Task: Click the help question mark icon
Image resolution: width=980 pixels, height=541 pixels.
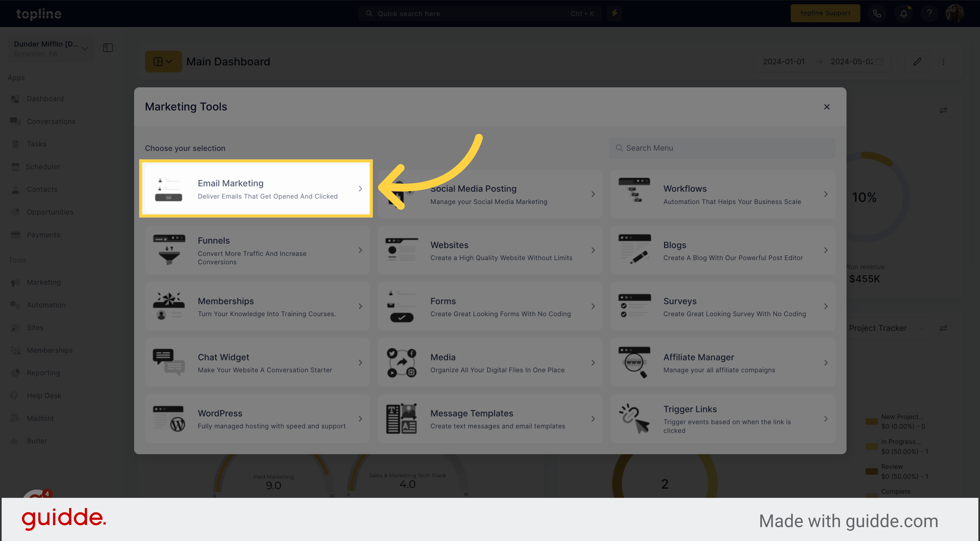Action: [x=929, y=13]
